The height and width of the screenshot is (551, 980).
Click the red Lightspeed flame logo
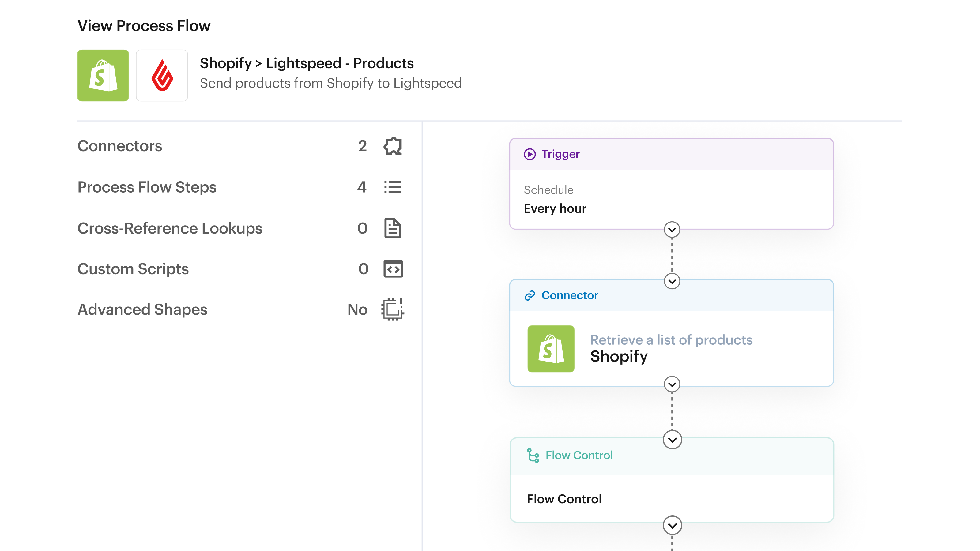point(162,75)
